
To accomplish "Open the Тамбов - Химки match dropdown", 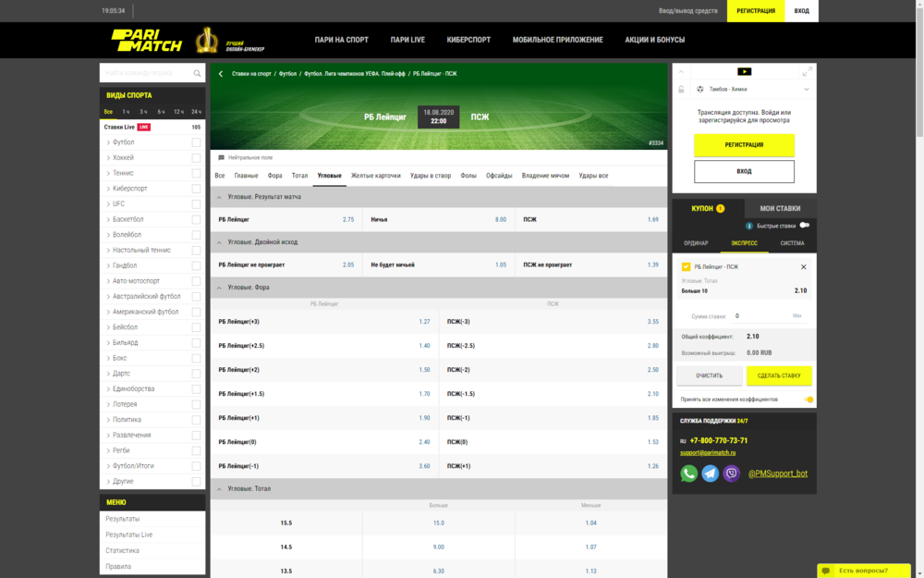I will (x=806, y=89).
